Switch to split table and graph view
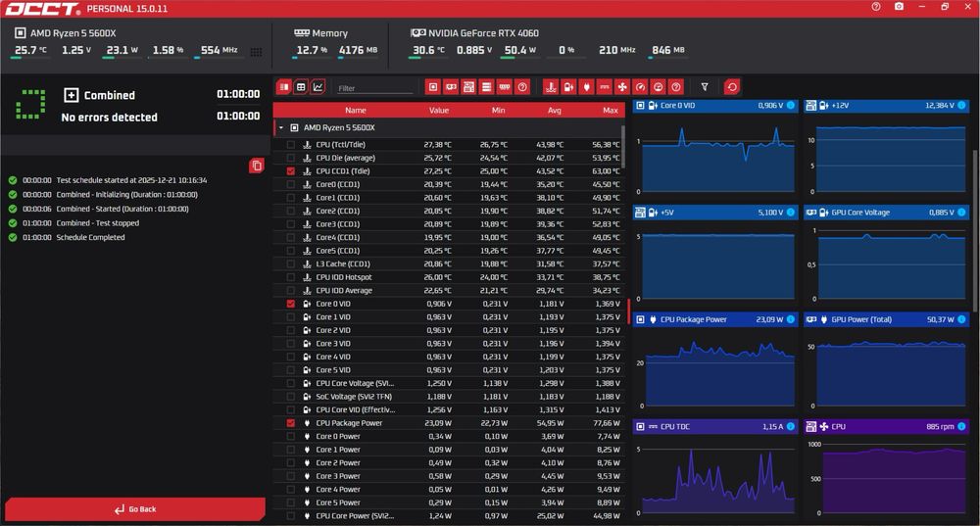Screen dimensions: 980x526 pyautogui.click(x=284, y=87)
